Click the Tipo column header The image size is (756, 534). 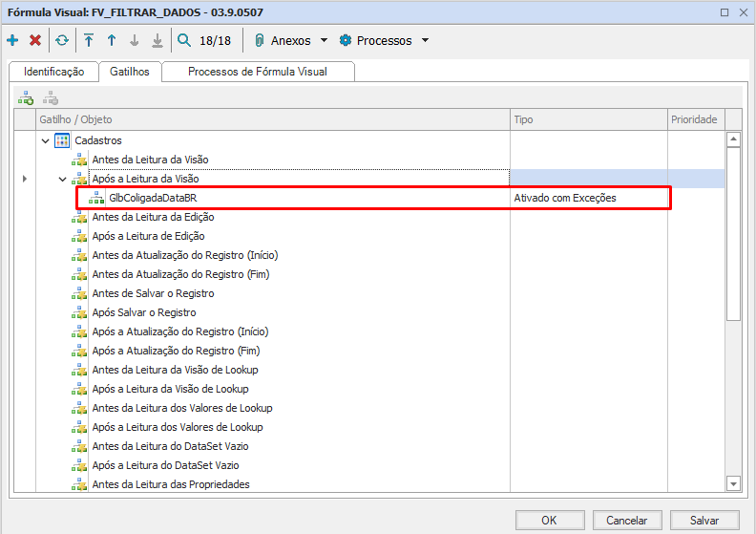point(589,119)
